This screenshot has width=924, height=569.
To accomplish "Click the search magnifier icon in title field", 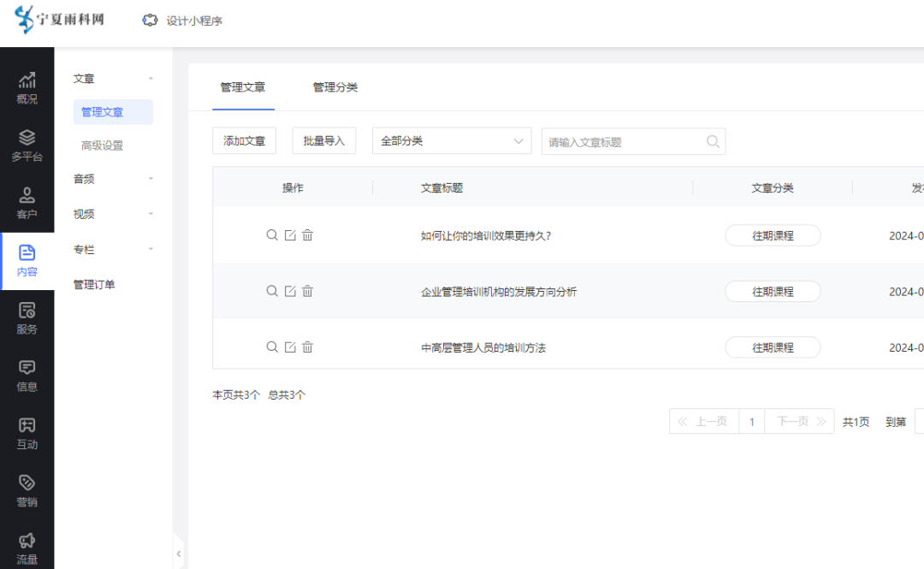I will 713,141.
